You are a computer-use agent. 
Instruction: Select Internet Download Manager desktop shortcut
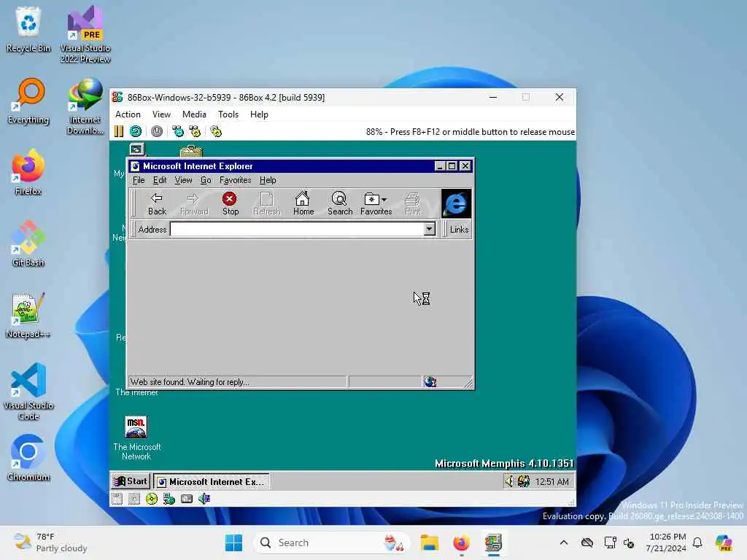point(85,106)
